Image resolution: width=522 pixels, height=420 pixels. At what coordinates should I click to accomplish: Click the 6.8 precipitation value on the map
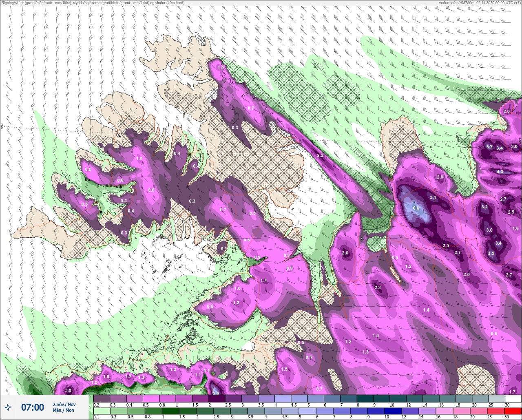click(x=416, y=208)
